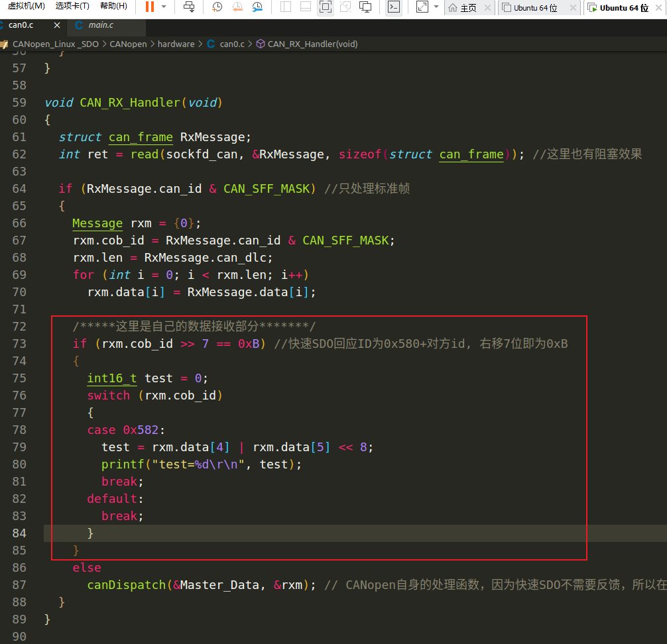The width and height of the screenshot is (667, 644).
Task: Cycle the VM across multiple monitors
Action: (x=365, y=7)
